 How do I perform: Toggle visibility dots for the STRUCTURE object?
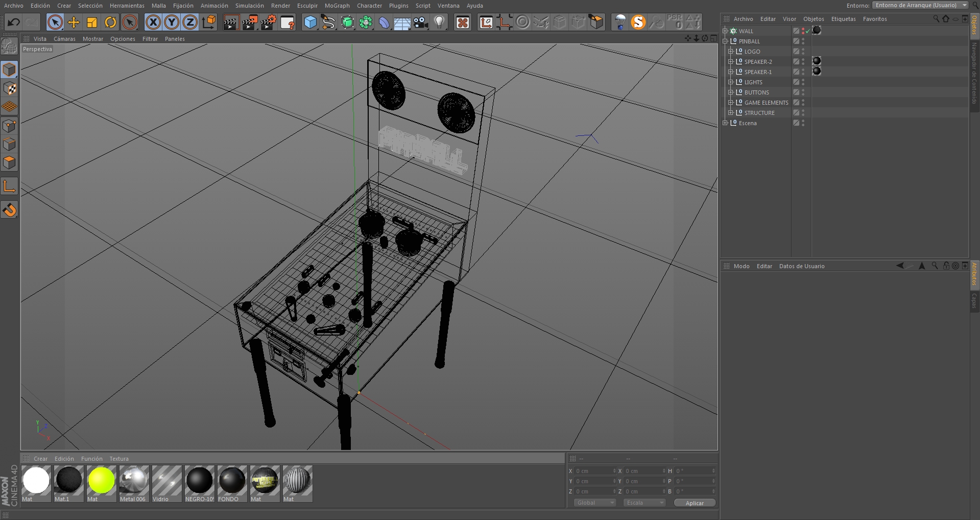[x=803, y=113]
